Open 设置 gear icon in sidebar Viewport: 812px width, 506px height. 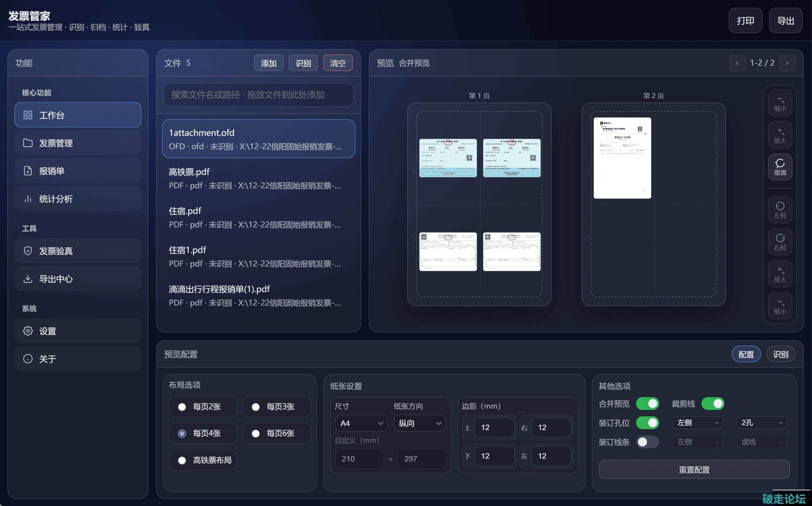click(x=28, y=331)
